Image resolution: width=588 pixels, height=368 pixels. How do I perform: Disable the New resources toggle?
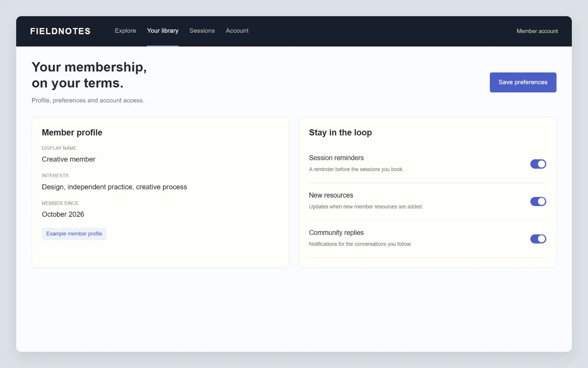[x=538, y=202]
